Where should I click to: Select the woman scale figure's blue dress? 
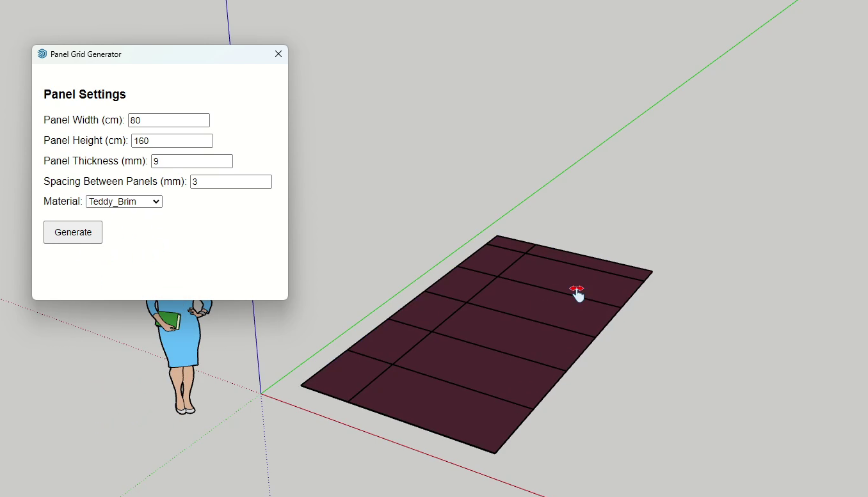[182, 345]
